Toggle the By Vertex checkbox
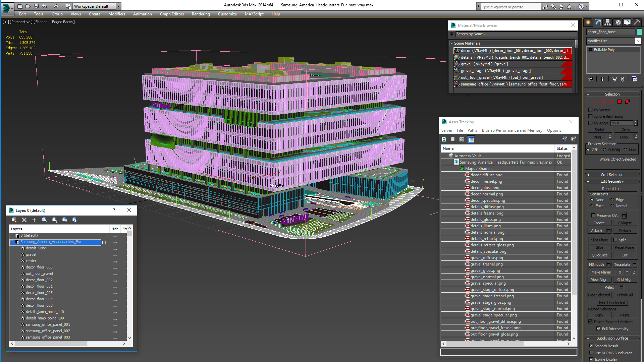 pos(591,110)
